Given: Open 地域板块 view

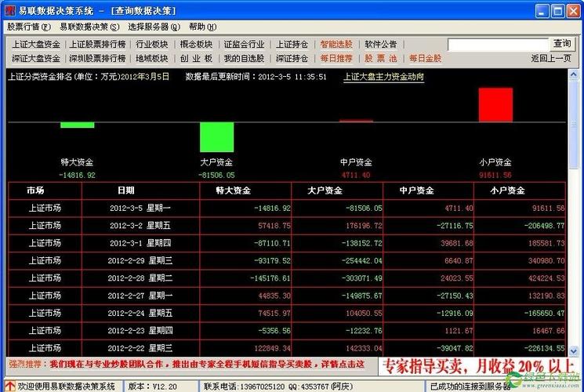Looking at the screenshot, I should pos(151,59).
